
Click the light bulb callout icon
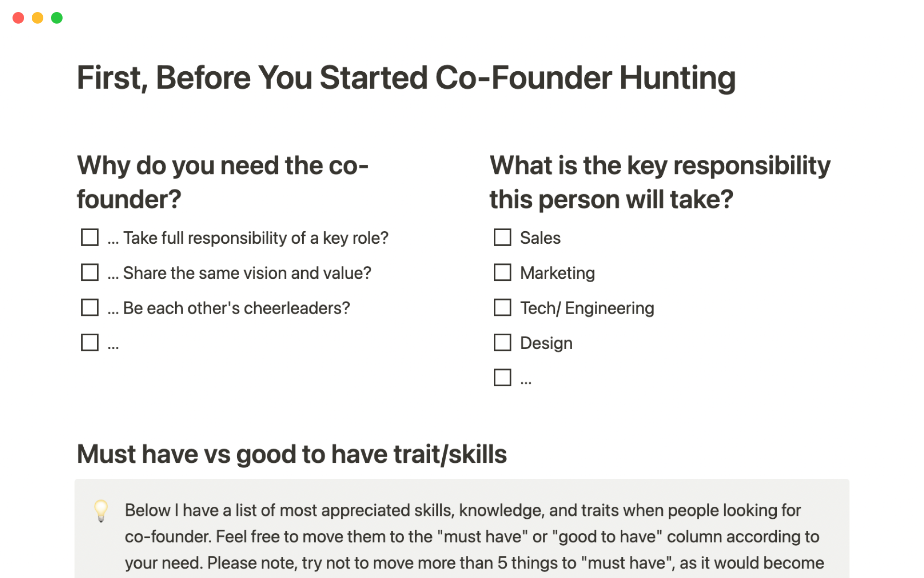coord(101,511)
